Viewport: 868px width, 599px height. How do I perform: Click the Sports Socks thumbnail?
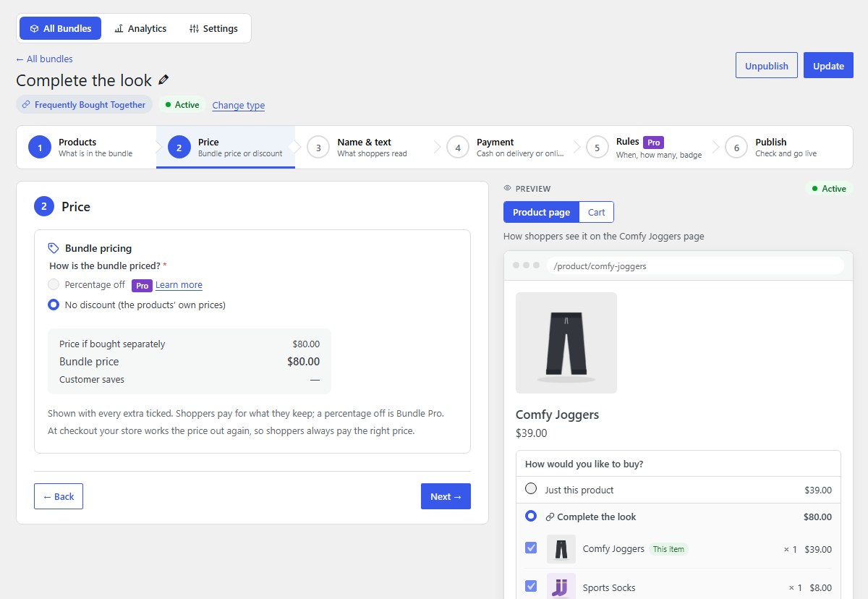pyautogui.click(x=561, y=586)
